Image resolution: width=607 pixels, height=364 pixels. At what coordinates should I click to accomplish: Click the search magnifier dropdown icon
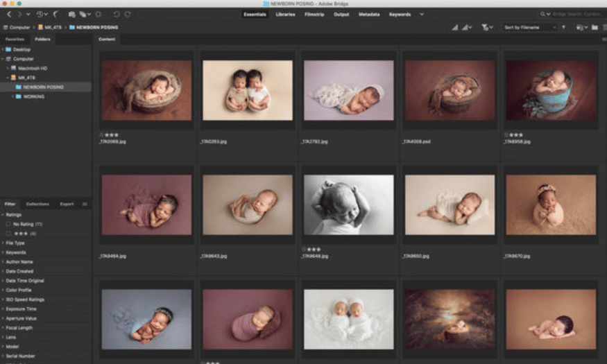545,15
